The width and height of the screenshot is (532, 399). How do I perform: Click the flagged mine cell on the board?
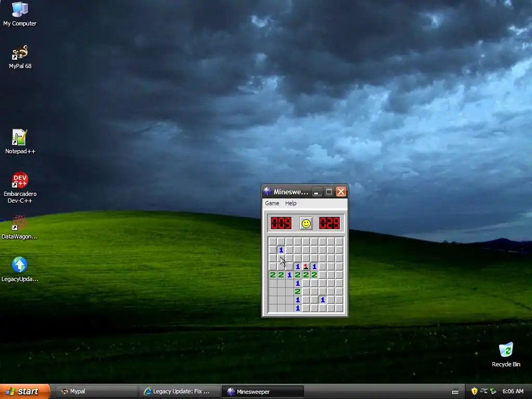pyautogui.click(x=306, y=267)
